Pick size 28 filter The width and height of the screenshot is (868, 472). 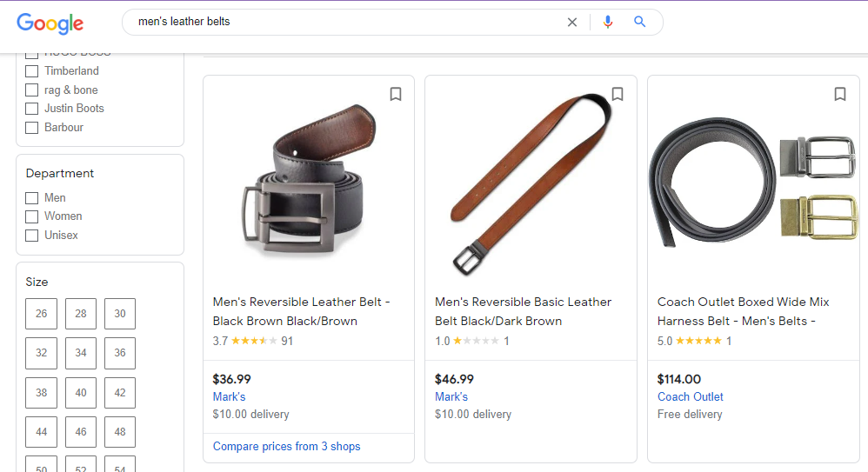pos(81,314)
